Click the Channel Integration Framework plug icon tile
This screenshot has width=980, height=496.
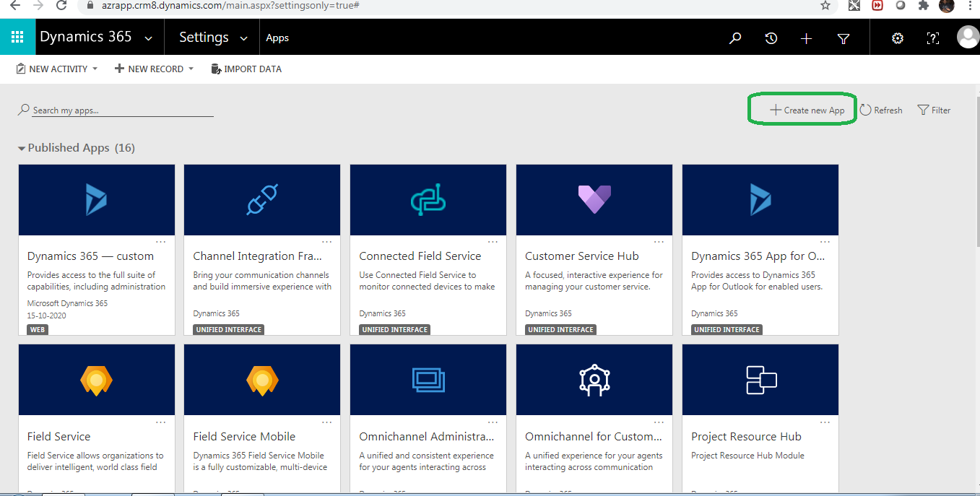point(262,199)
